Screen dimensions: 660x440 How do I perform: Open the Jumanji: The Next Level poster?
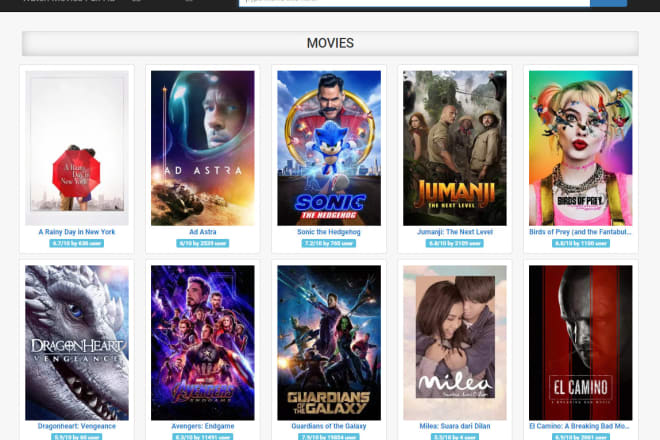pyautogui.click(x=455, y=148)
